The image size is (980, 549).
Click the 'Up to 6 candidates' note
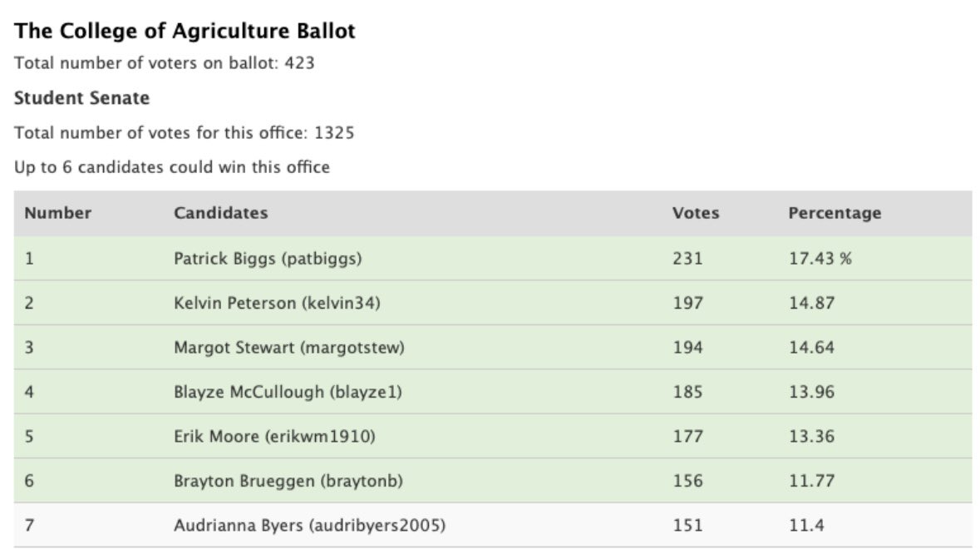click(172, 167)
